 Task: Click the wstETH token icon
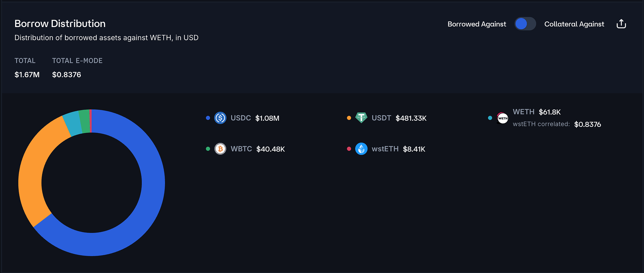click(x=361, y=149)
